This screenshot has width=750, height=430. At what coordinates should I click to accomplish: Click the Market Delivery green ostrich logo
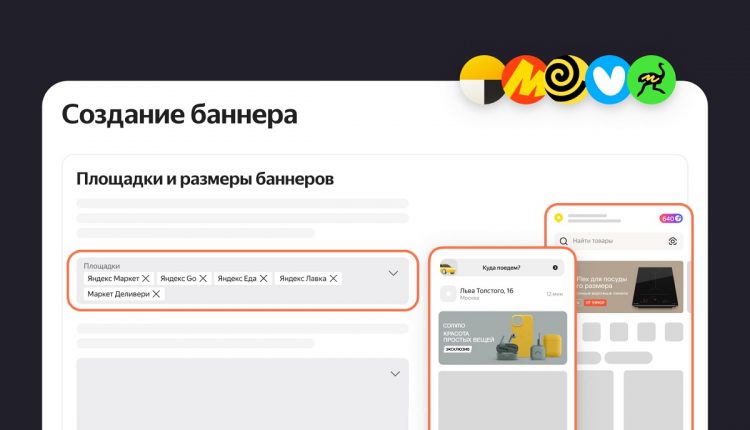pyautogui.click(x=652, y=80)
